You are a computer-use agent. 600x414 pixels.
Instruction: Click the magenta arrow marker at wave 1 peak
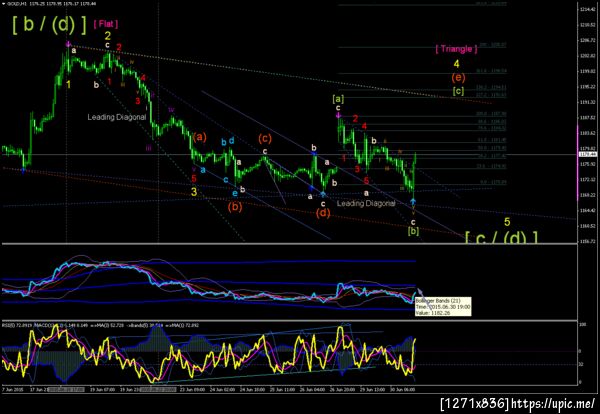68,44
